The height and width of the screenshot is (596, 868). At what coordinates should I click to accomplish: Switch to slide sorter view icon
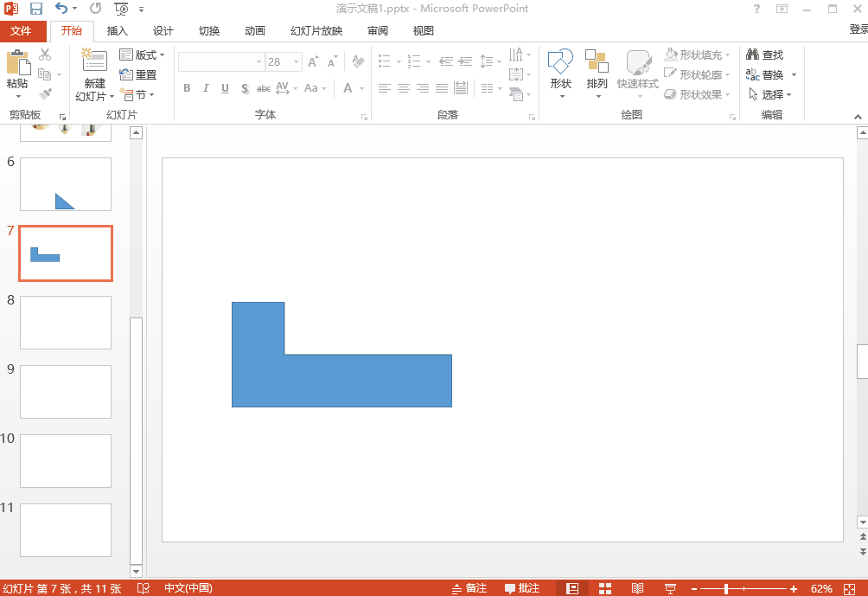click(605, 588)
